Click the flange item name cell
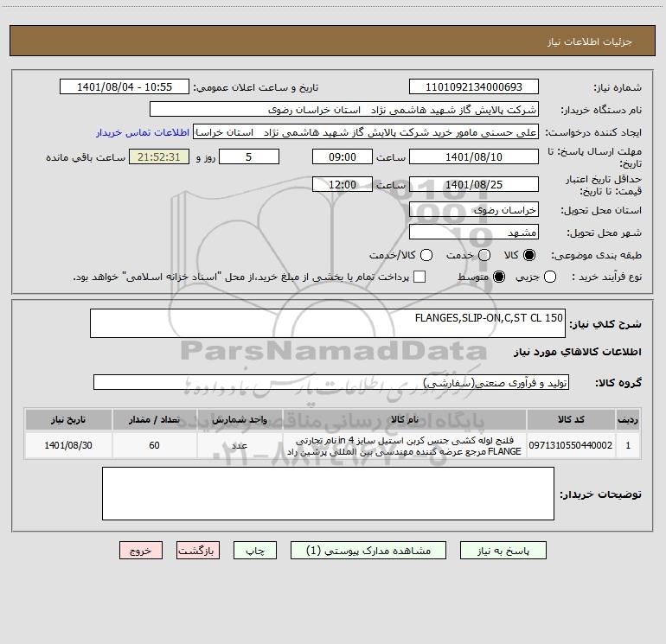Screen dimensions: 666x644 pos(405,445)
